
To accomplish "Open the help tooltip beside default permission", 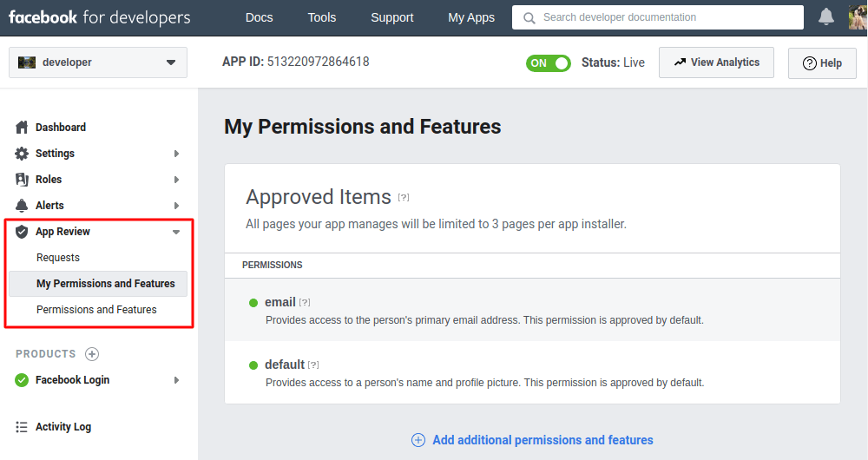I will point(313,365).
